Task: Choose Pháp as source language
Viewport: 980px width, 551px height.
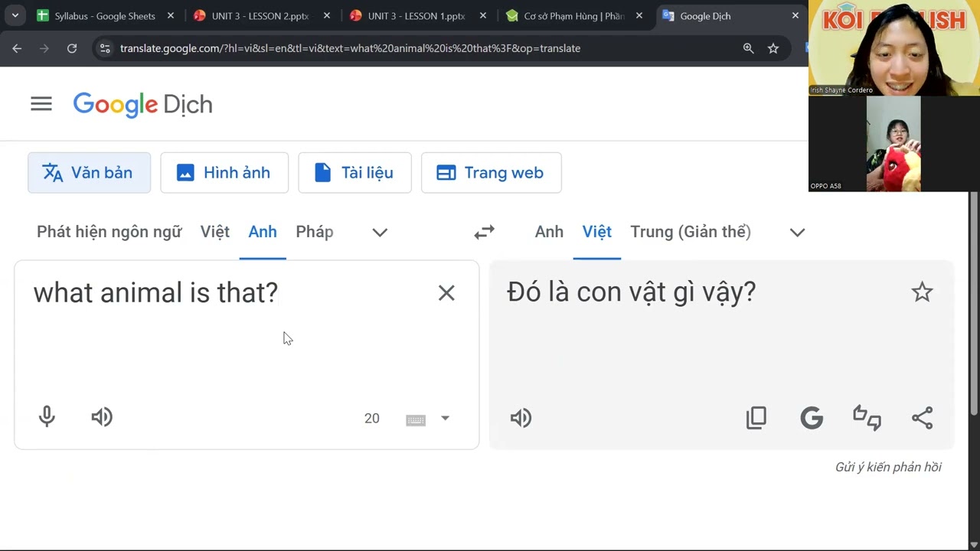Action: 315,232
